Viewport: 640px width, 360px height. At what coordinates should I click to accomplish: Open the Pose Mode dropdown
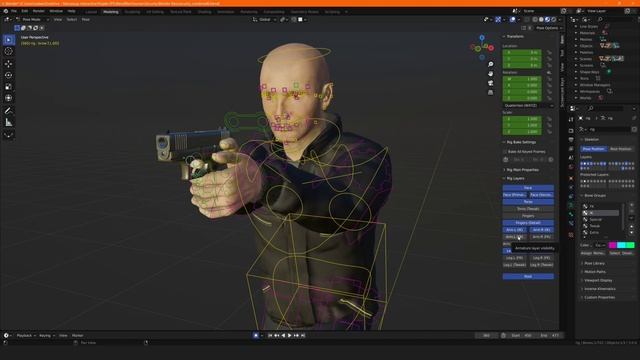pyautogui.click(x=32, y=19)
